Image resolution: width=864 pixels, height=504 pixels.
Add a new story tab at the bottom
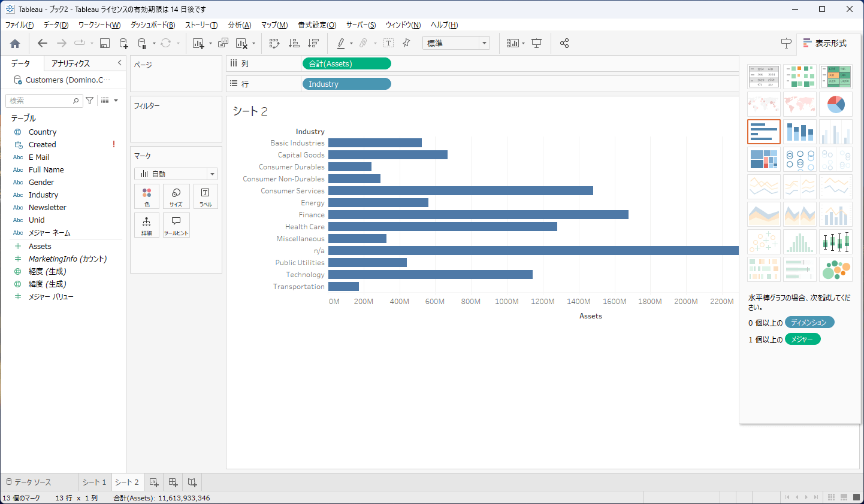(192, 482)
